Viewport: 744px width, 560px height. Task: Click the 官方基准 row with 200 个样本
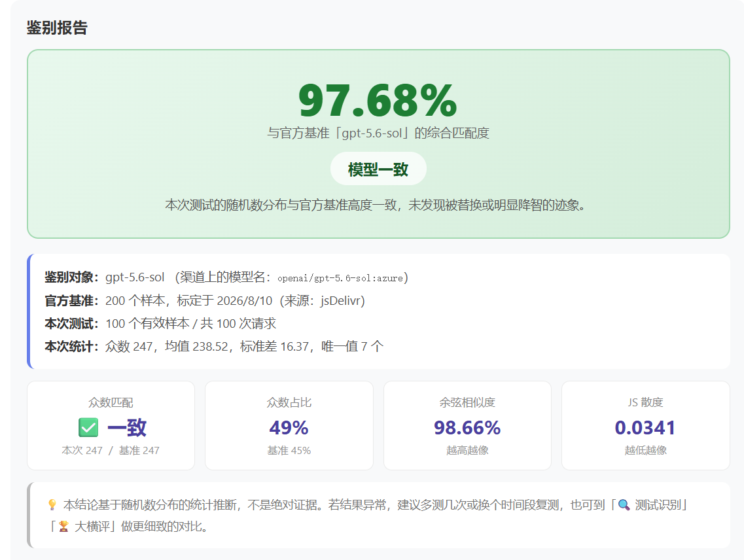(205, 300)
